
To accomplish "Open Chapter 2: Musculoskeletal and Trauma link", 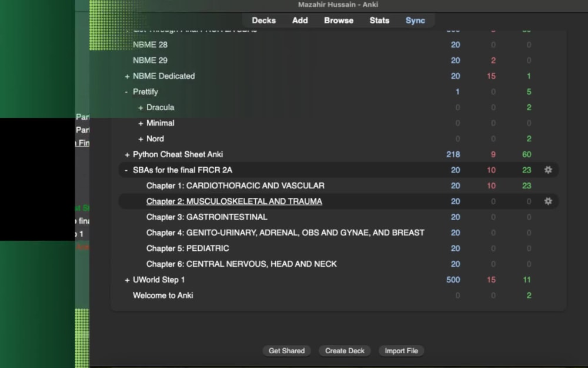I will pyautogui.click(x=234, y=201).
